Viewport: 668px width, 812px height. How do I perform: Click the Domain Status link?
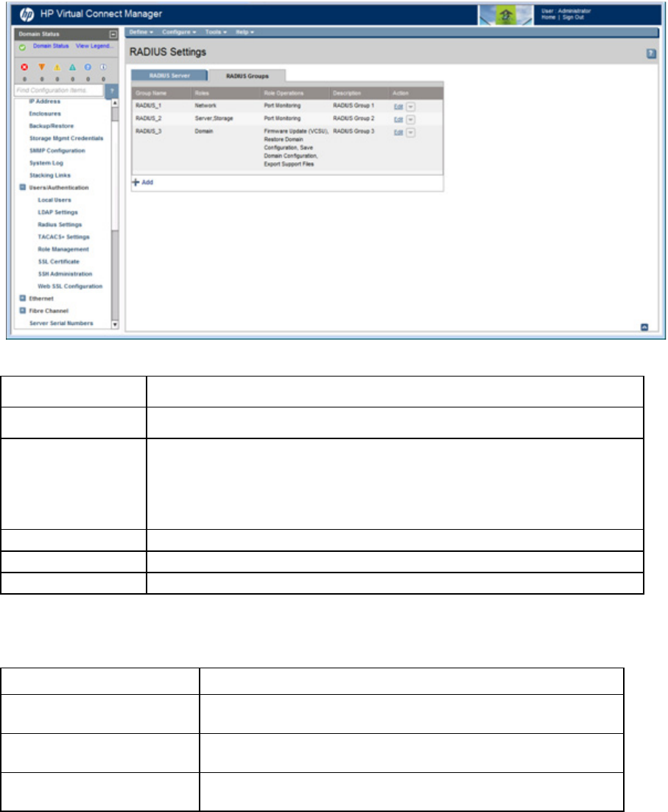(x=51, y=46)
